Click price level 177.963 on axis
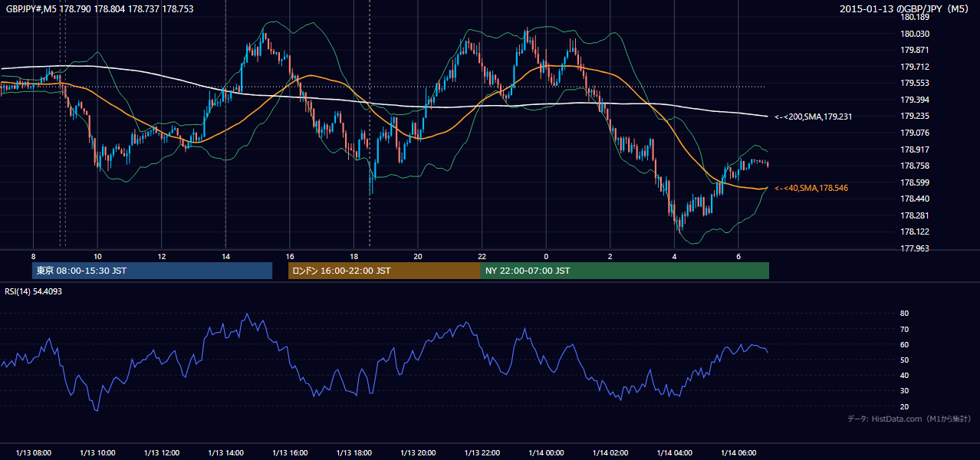Screen dimensions: 980x460 click(915, 248)
